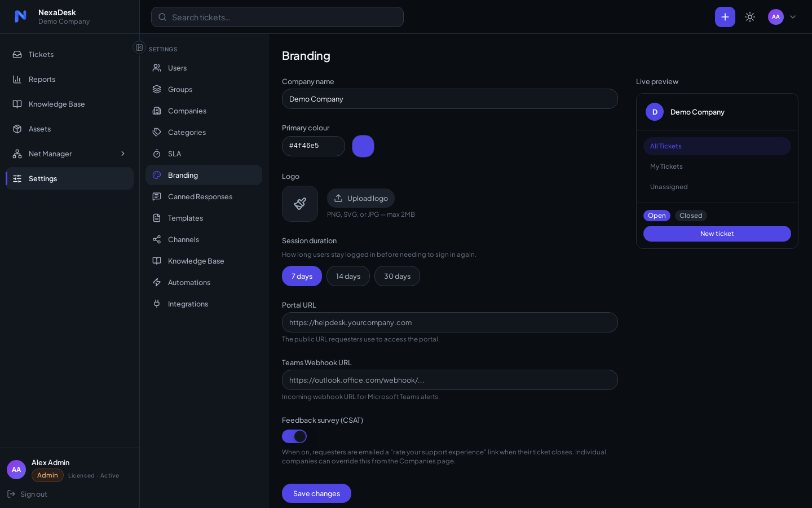Expand the Net Manager submenu chevron
Screen dimensions: 812x508
tap(123, 154)
